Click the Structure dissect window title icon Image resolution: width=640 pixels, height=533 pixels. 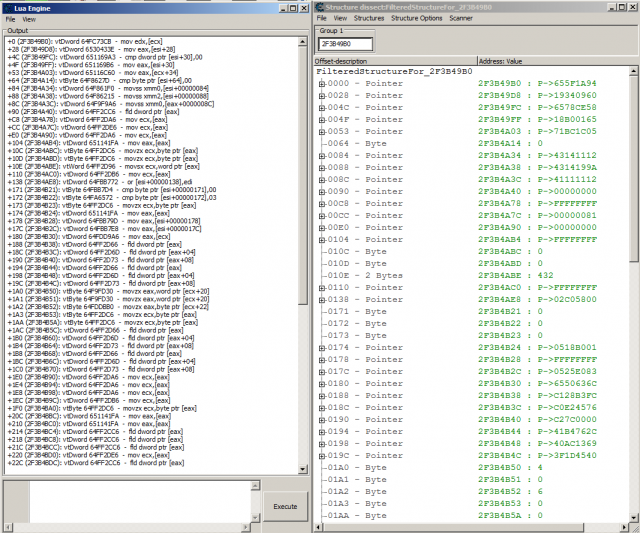pos(320,7)
